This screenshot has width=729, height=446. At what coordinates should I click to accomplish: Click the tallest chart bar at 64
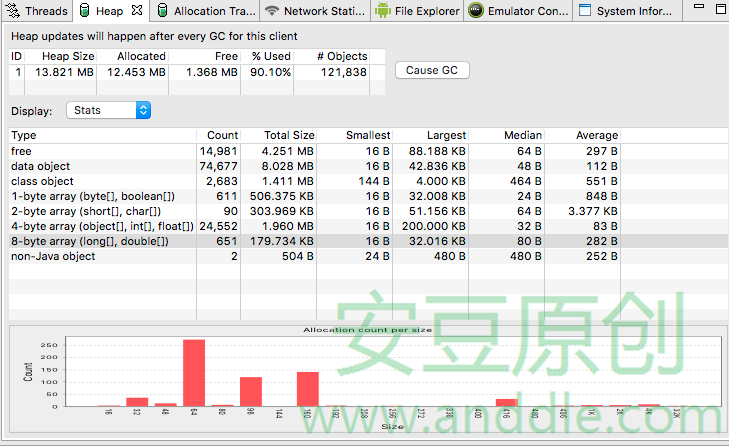click(x=194, y=373)
